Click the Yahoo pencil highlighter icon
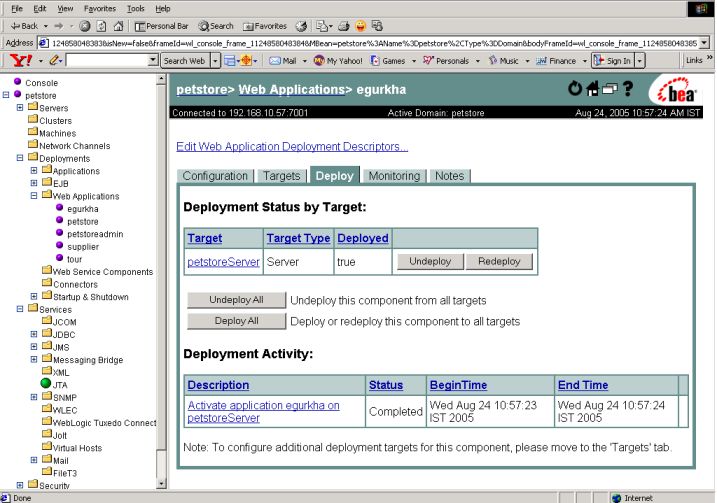Screen dimensions: 717x503 54,60
